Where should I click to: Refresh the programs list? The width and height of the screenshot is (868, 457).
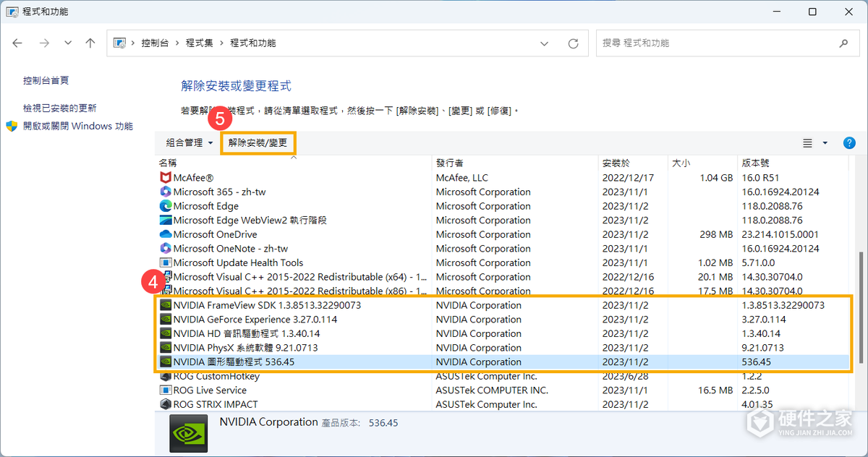coord(574,43)
